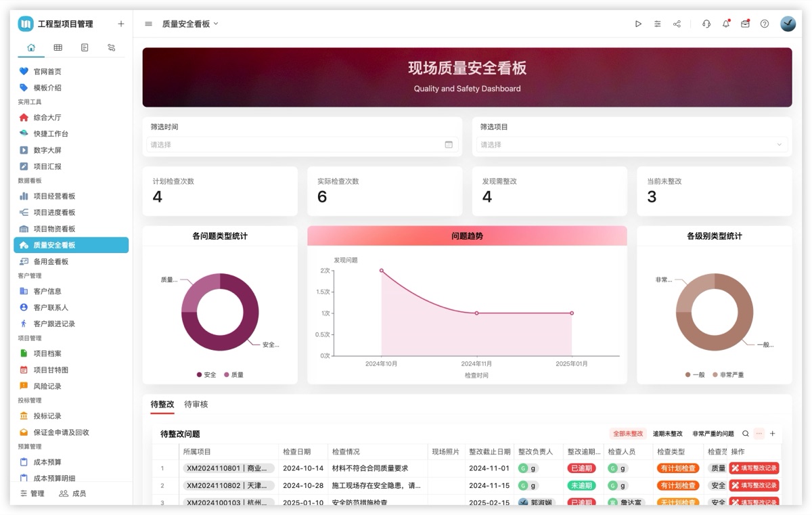The image size is (812, 515).
Task: Open the more options ellipsis in 待整改问题
Action: [759, 434]
